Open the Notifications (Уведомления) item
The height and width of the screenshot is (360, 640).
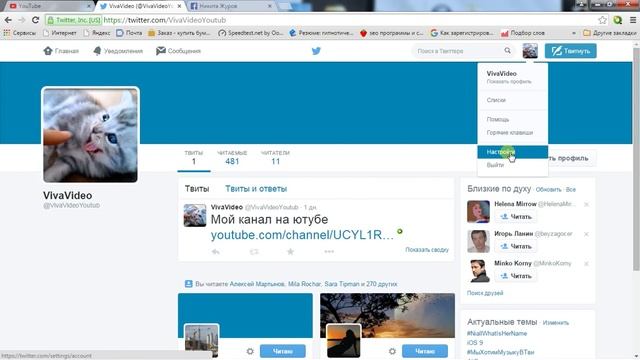[118, 51]
